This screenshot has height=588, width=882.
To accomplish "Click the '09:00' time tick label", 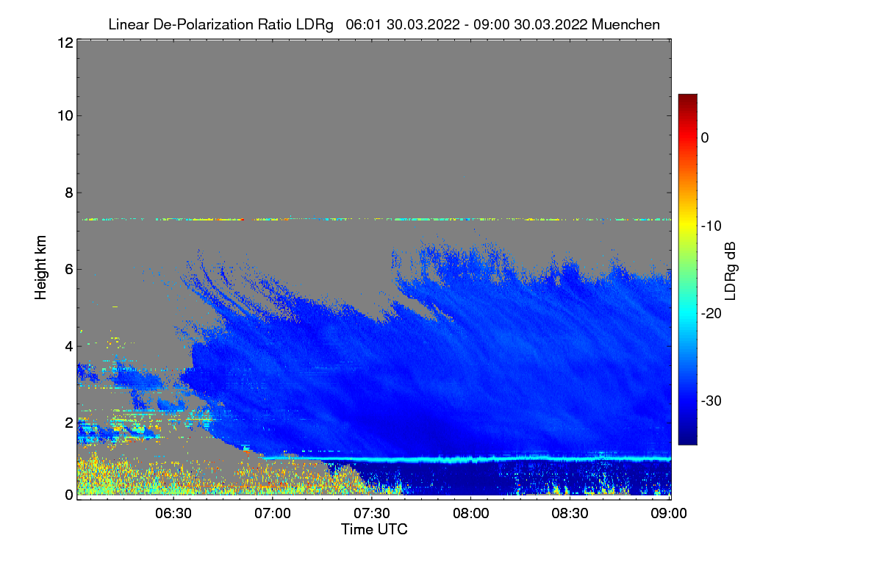I will 670,513.
